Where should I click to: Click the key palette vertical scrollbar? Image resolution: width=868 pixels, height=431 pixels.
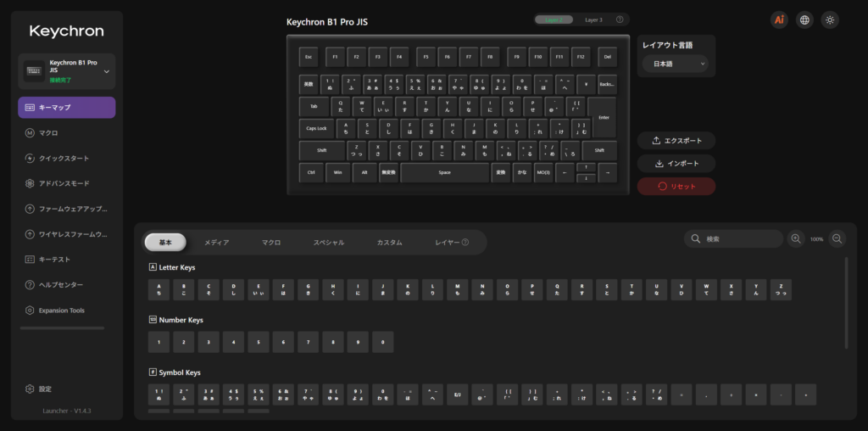(847, 303)
